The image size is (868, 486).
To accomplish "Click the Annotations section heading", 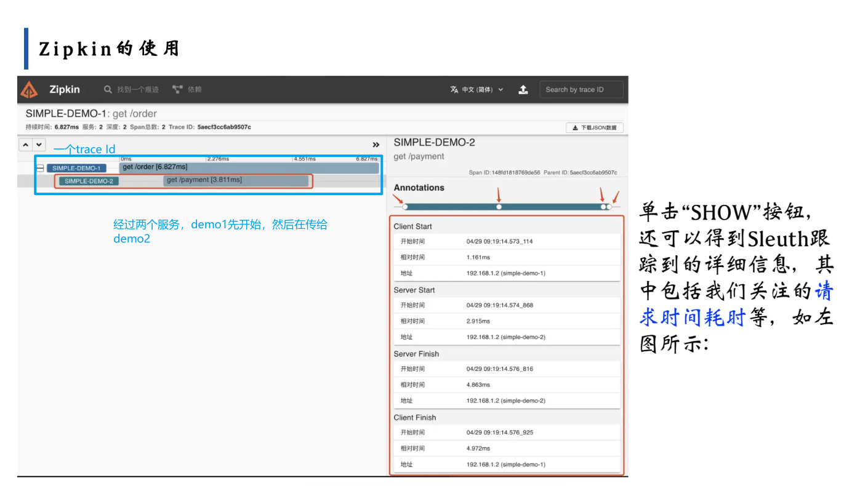I will point(419,188).
